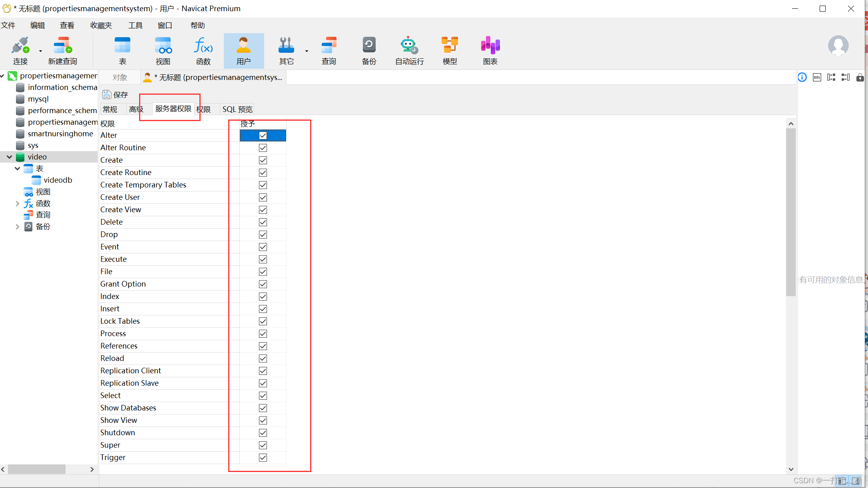868x488 pixels.
Task: Switch to the SQL 预览 tab
Action: point(237,110)
